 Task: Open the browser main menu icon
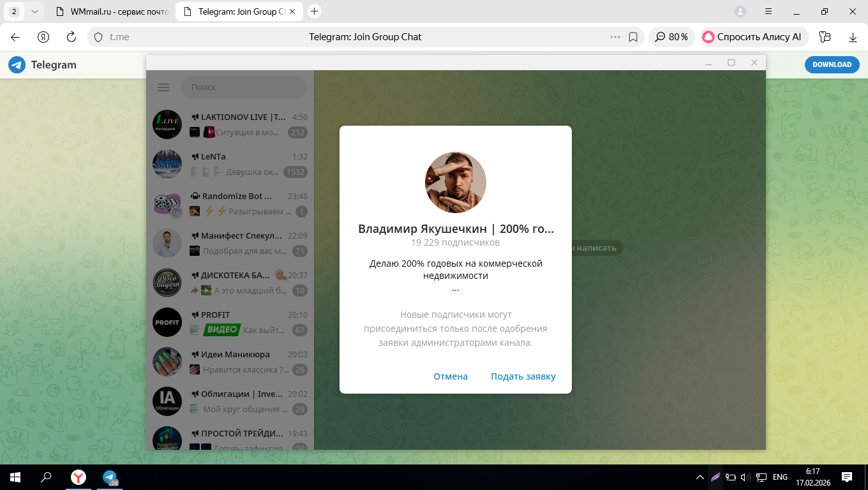[x=768, y=11]
